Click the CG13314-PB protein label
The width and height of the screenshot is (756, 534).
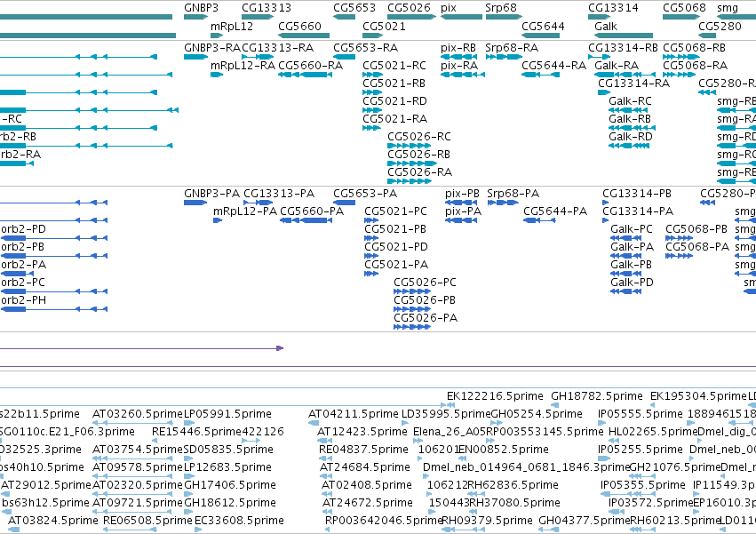tap(637, 194)
